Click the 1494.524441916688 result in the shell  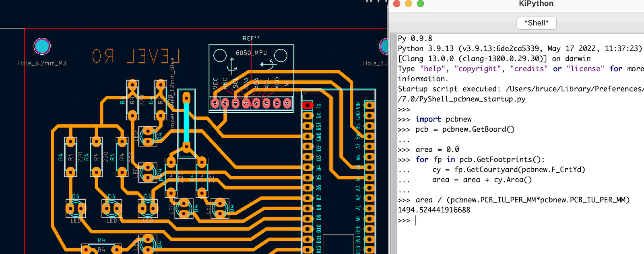(434, 210)
